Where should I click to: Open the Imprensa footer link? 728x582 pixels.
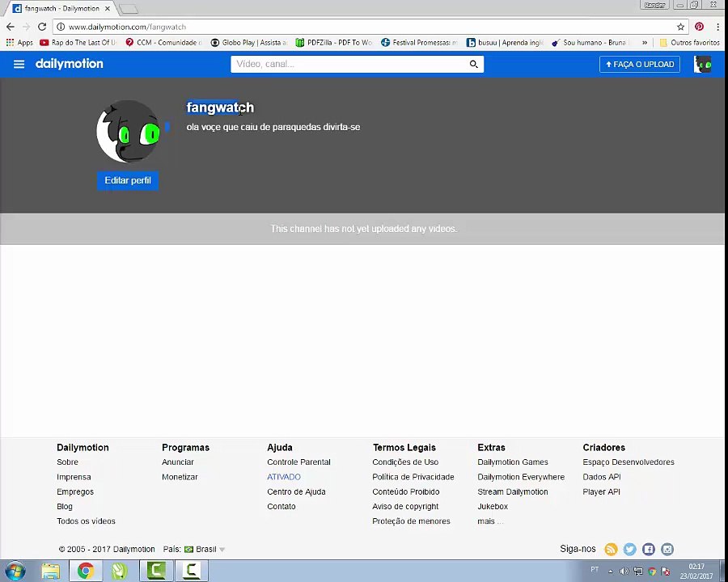[x=74, y=477]
